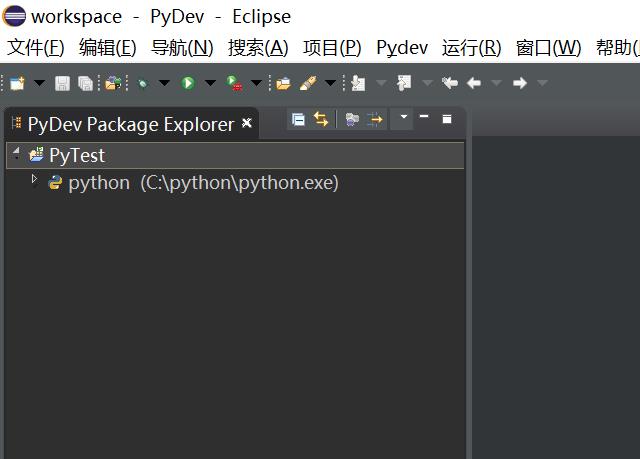This screenshot has height=459, width=640.
Task: Click Collapse All in Package Explorer
Action: (x=298, y=120)
